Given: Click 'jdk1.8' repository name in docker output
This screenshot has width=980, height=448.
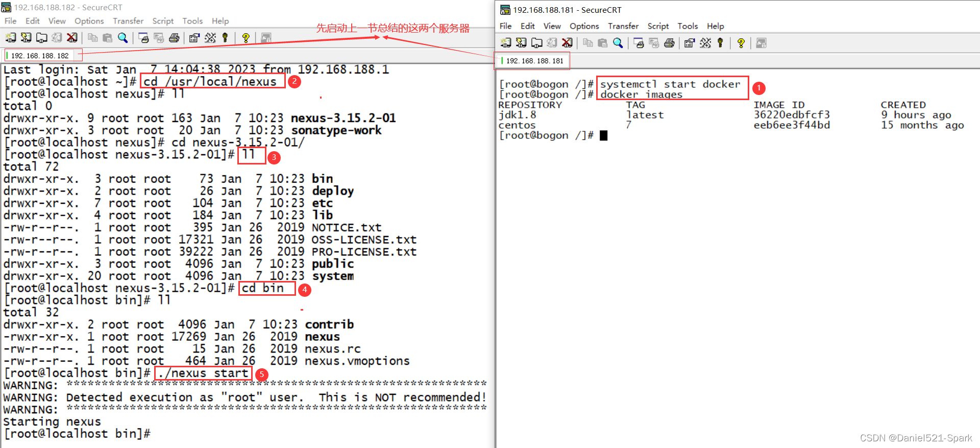Looking at the screenshot, I should pos(517,115).
